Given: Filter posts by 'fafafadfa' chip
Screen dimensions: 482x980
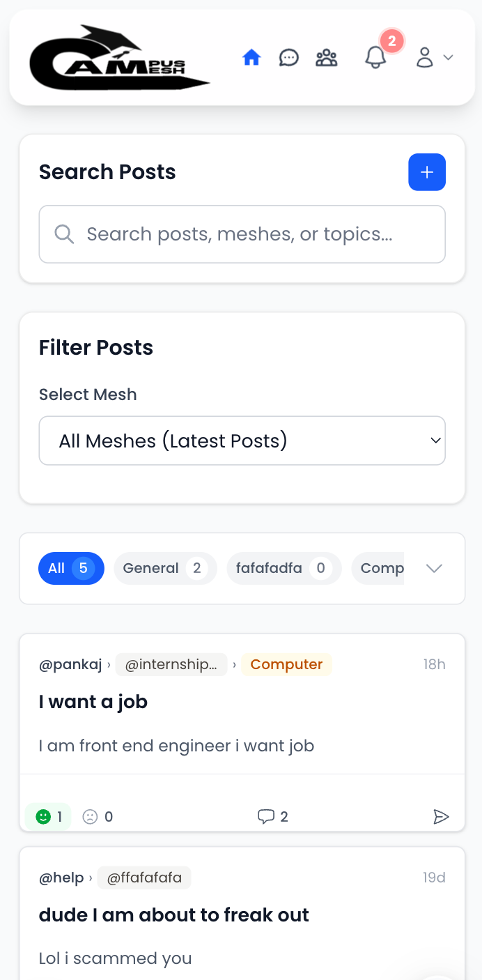Looking at the screenshot, I should [x=283, y=568].
